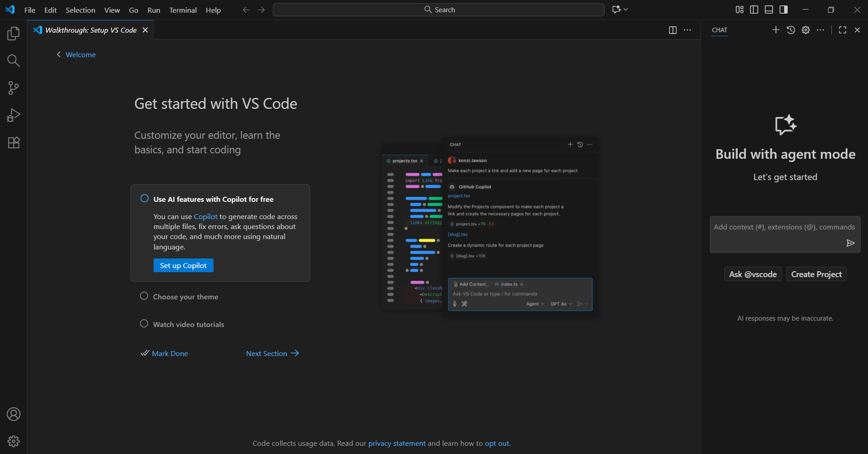Click the VS Code logo icon
This screenshot has width=868, height=454.
[x=10, y=10]
